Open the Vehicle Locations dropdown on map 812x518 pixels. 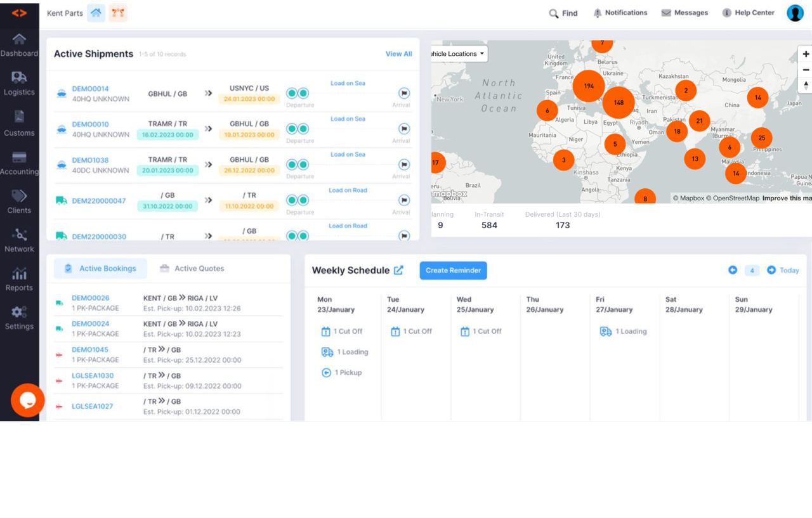tap(456, 54)
